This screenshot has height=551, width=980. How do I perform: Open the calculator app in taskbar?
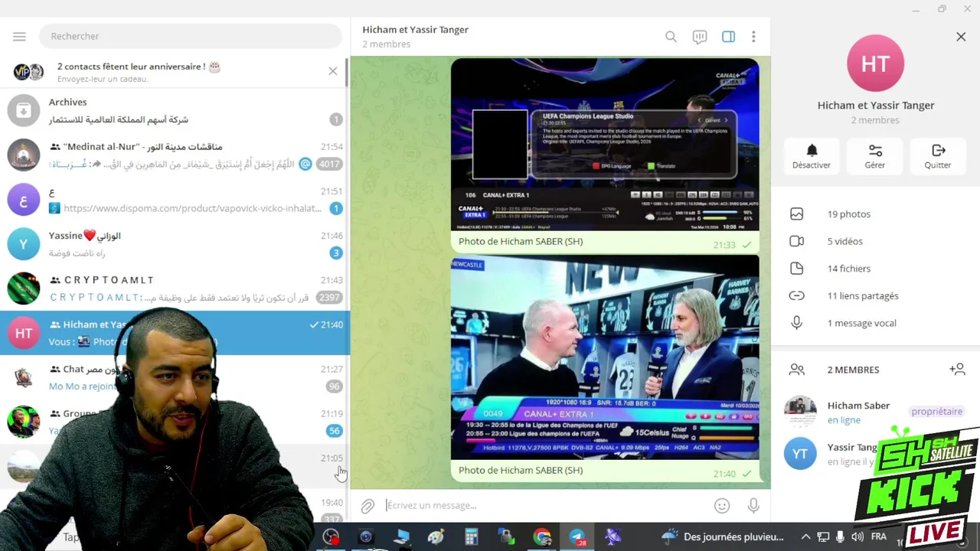(471, 537)
